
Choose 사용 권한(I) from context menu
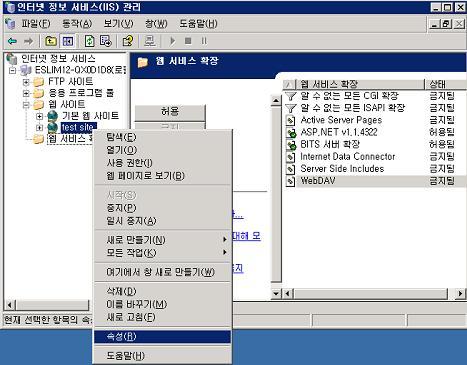[x=162, y=163]
